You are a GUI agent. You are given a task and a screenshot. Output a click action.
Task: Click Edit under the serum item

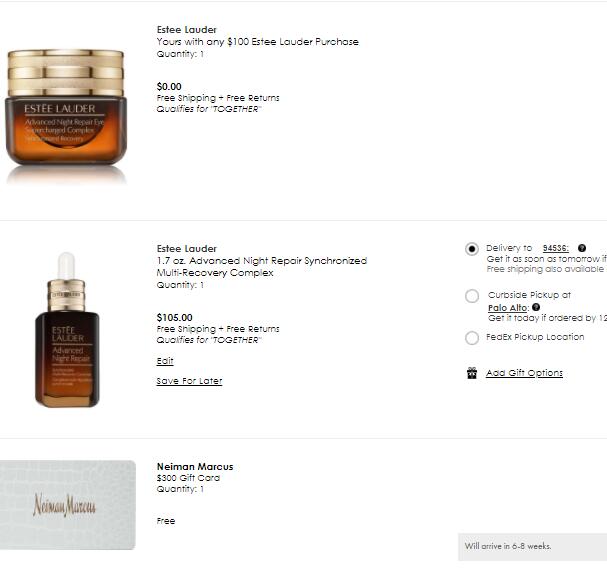click(x=165, y=361)
